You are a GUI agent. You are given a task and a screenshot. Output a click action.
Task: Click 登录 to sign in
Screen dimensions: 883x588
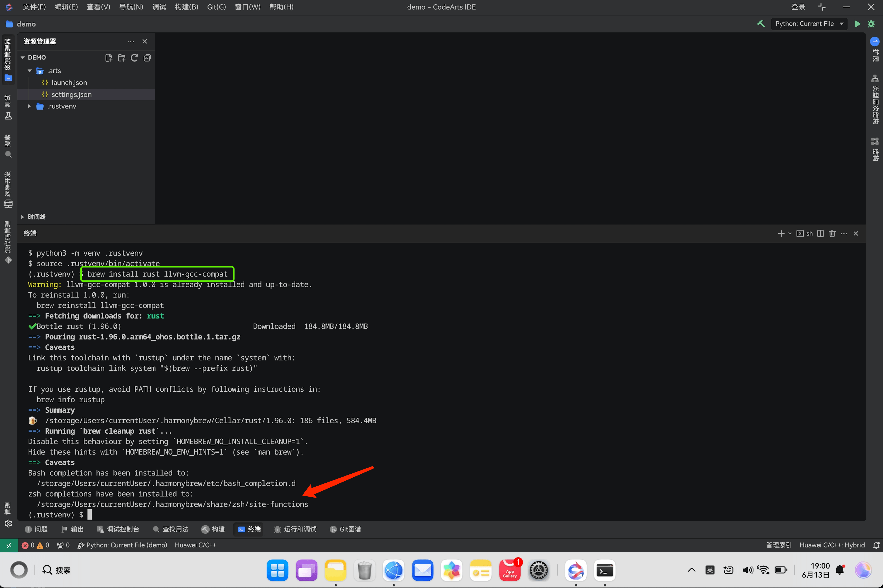coord(798,7)
